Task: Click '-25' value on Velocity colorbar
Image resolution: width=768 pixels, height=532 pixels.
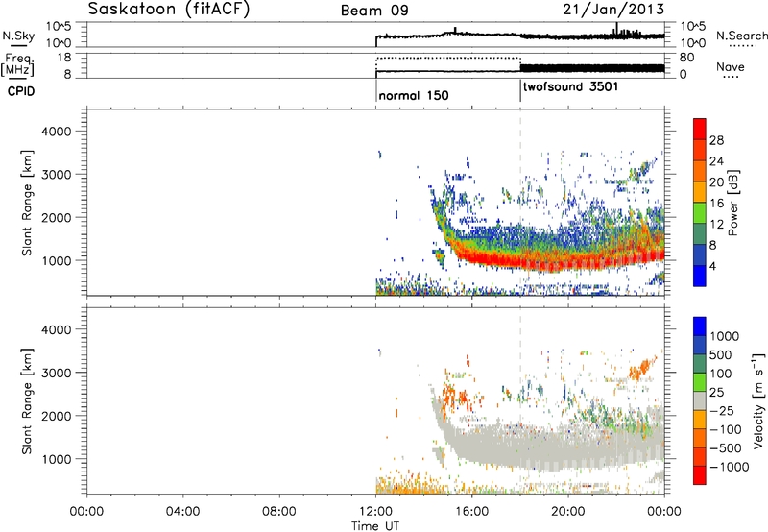Action: click(x=722, y=411)
